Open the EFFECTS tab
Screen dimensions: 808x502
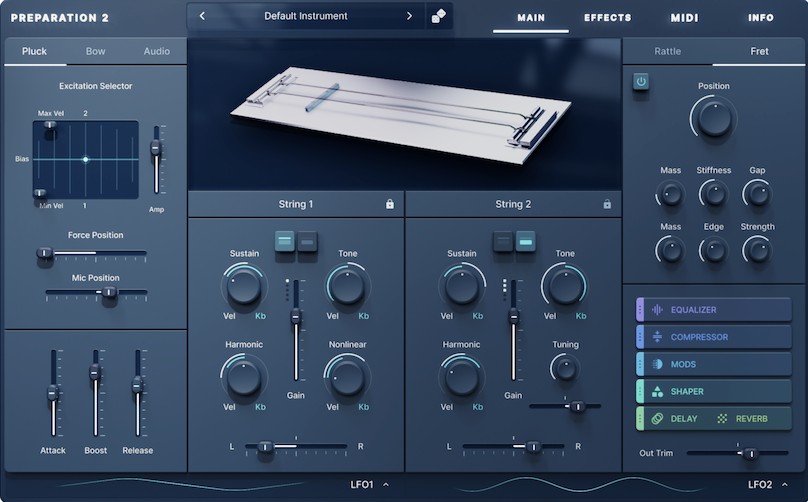[x=608, y=18]
